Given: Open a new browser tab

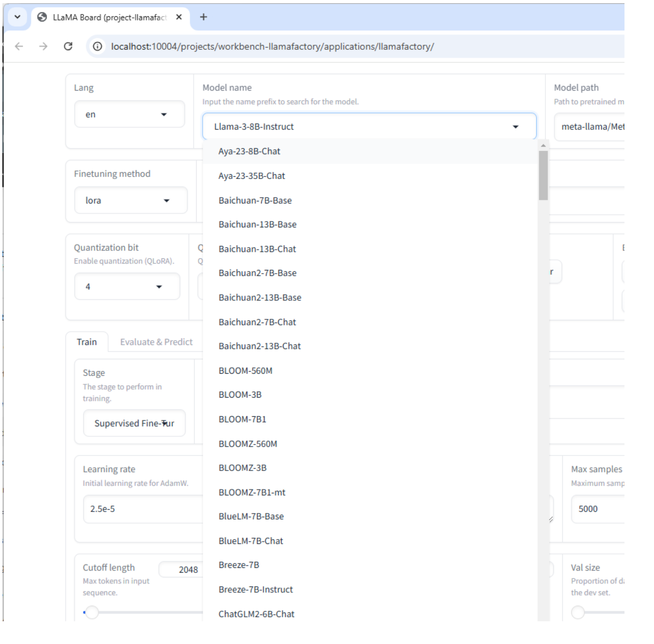Looking at the screenshot, I should coord(203,17).
